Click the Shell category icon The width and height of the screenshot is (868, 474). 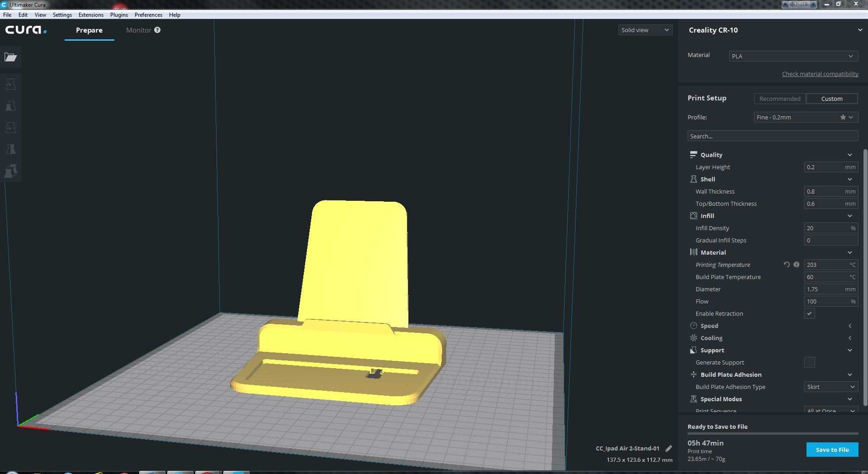pyautogui.click(x=693, y=179)
